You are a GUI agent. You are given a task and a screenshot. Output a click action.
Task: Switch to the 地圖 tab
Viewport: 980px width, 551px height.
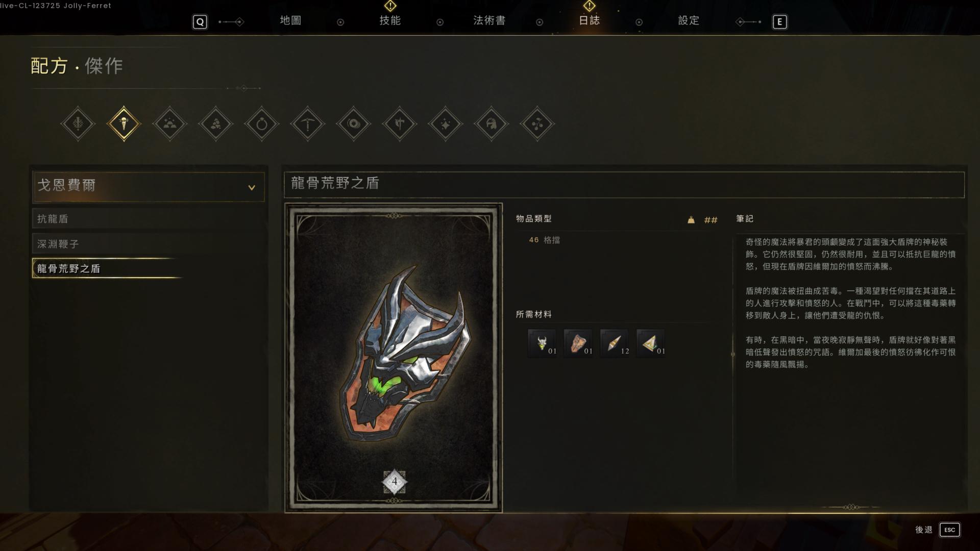(290, 20)
